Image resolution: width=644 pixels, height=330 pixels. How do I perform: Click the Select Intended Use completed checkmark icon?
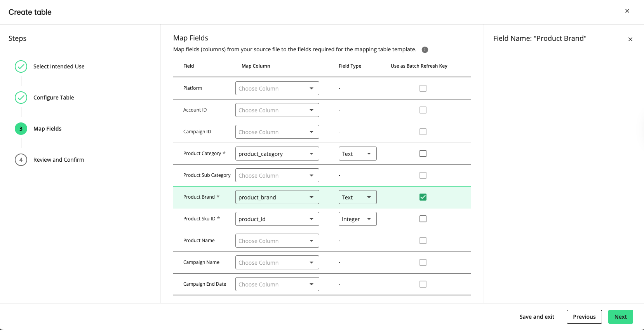coord(21,66)
